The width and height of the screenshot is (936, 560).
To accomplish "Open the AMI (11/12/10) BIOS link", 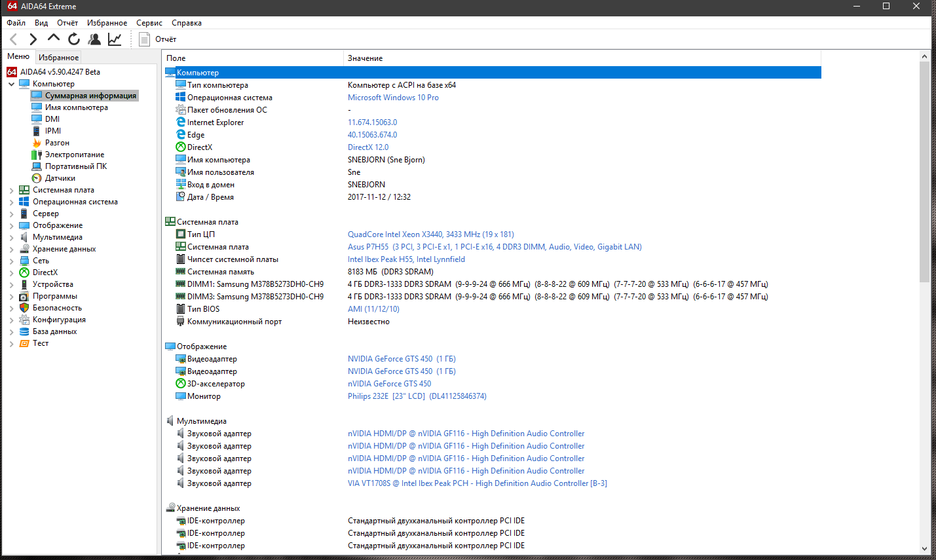I will coord(373,309).
